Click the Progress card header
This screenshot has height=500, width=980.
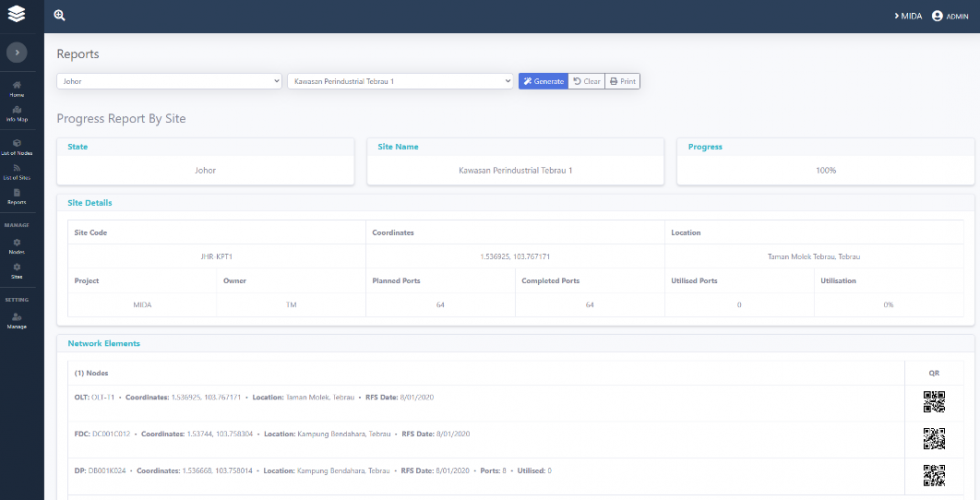pyautogui.click(x=705, y=147)
